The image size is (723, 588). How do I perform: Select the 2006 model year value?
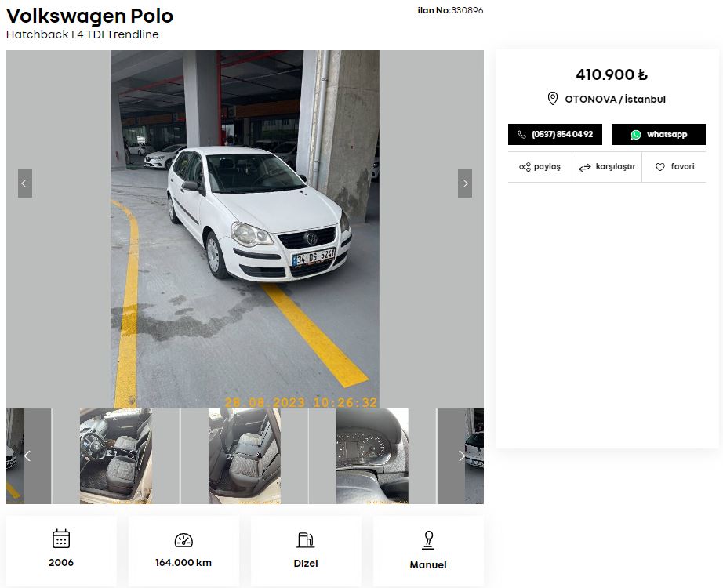click(x=61, y=563)
